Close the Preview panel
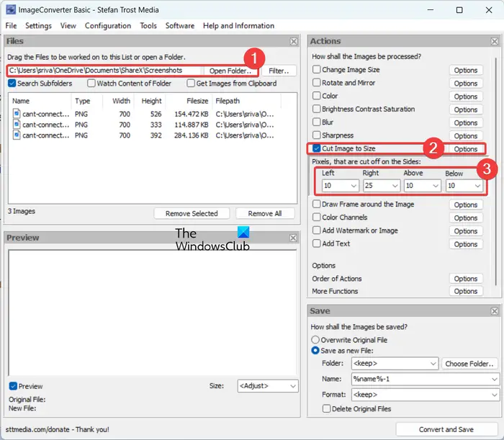Viewport: 504px width, 440px height. coord(293,238)
